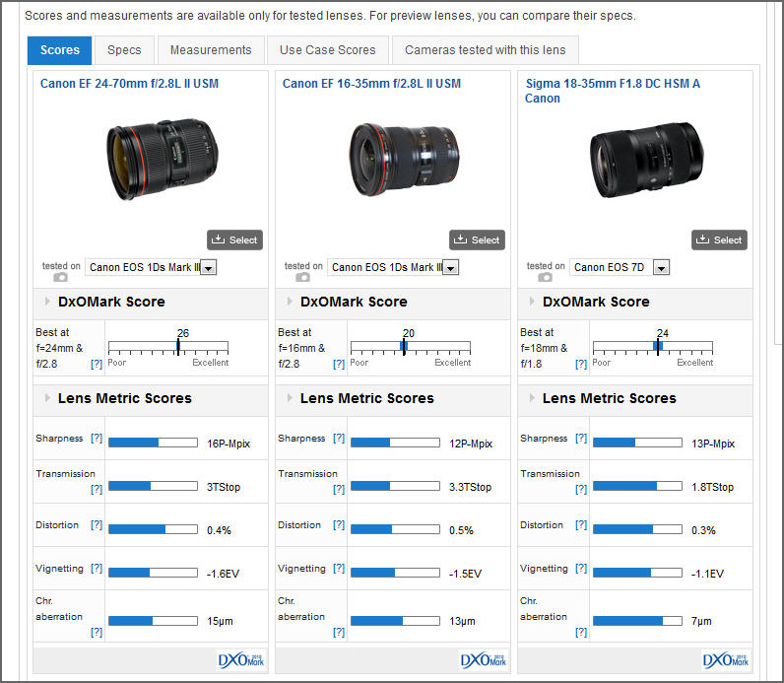Collapse Lens Metric Scores for 24-70mm lens
The height and width of the screenshot is (683, 784).
[x=47, y=398]
